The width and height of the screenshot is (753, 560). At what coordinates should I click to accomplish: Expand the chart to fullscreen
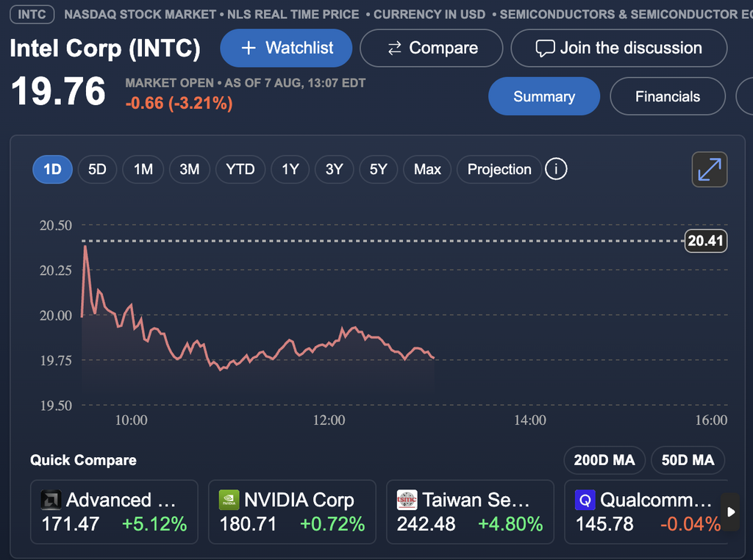tap(710, 169)
